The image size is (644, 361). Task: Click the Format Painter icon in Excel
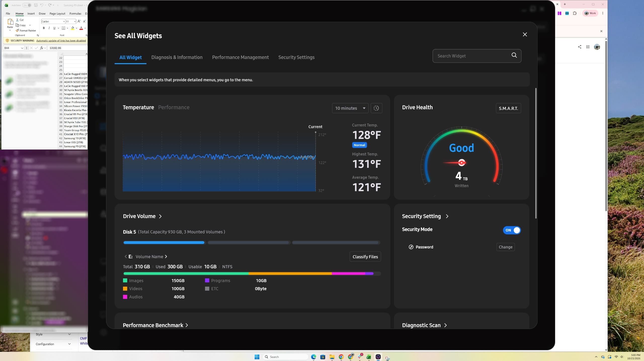(x=17, y=30)
